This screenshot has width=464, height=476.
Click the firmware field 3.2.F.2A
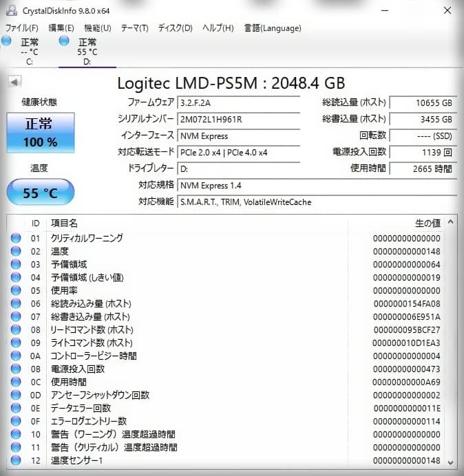coord(238,103)
